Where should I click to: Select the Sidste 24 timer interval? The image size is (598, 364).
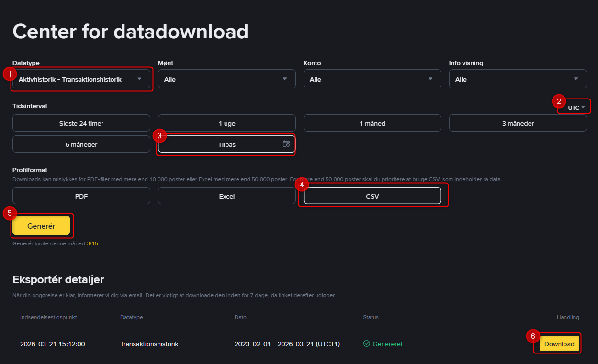point(81,123)
